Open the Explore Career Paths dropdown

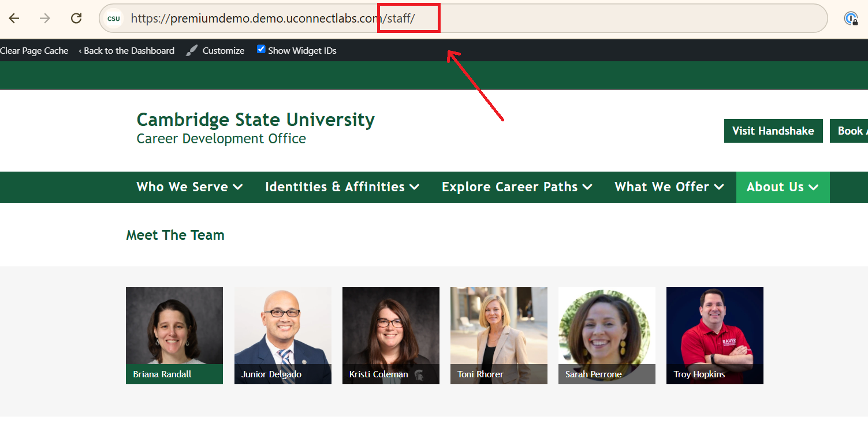pyautogui.click(x=516, y=187)
